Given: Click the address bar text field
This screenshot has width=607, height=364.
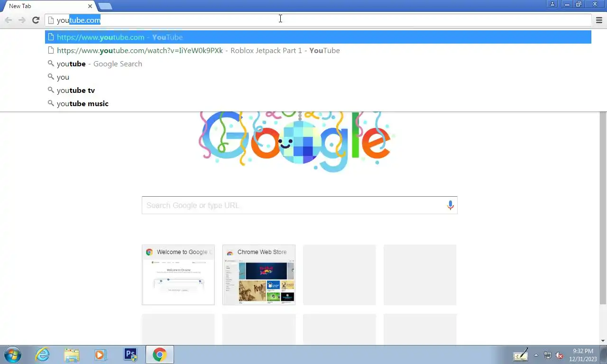Looking at the screenshot, I should (318, 20).
